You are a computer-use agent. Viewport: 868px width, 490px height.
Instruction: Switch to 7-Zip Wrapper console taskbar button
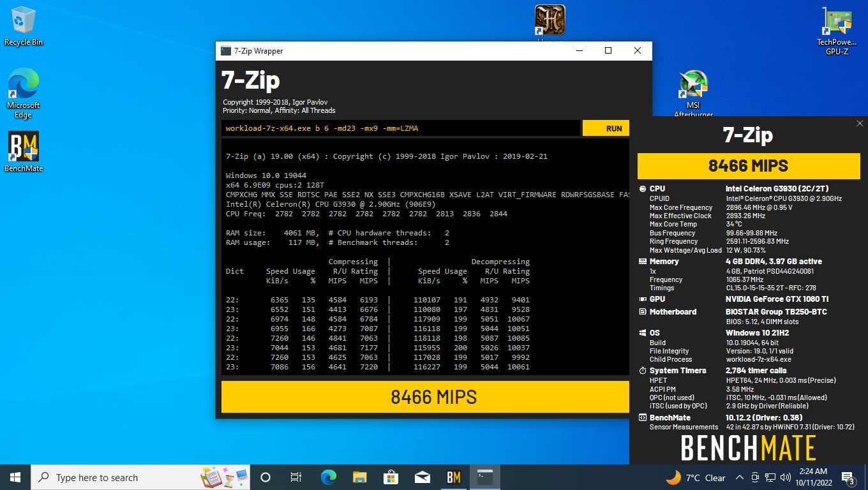[484, 477]
